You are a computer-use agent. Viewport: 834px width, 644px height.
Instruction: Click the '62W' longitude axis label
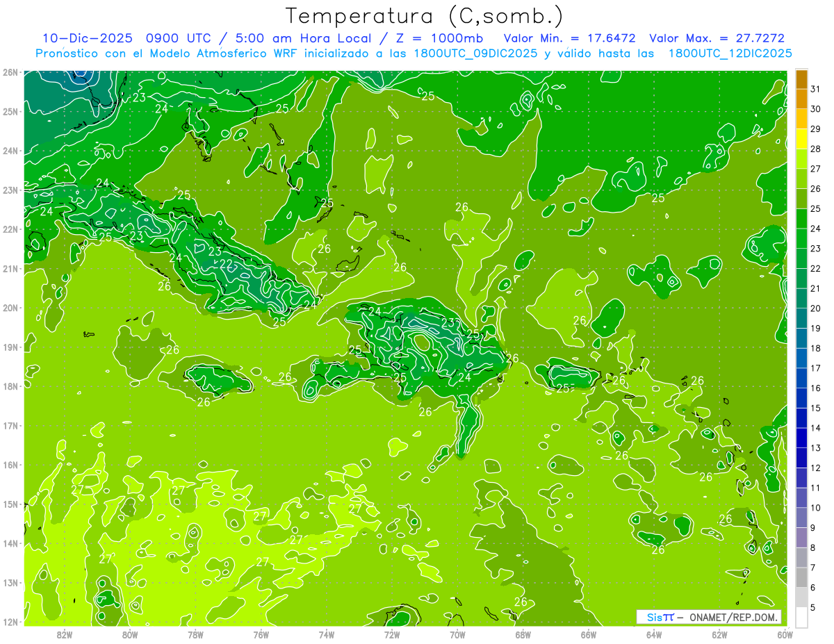tap(719, 634)
